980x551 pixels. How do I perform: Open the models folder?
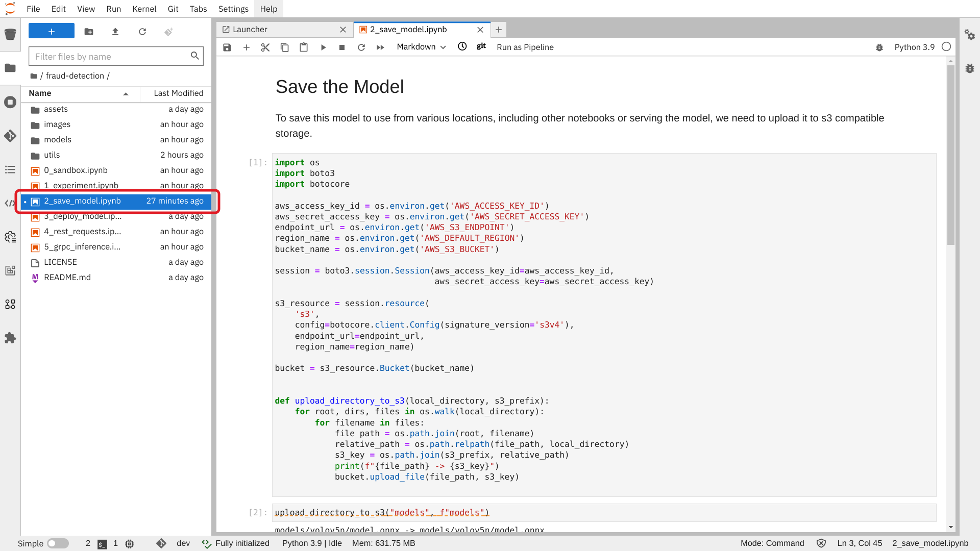click(57, 139)
